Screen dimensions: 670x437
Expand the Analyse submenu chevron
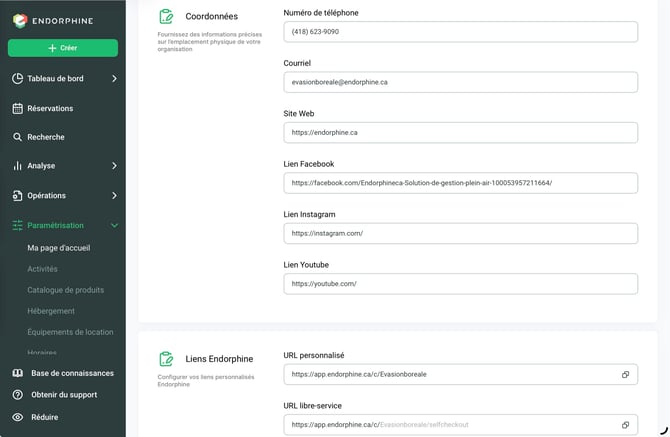114,166
